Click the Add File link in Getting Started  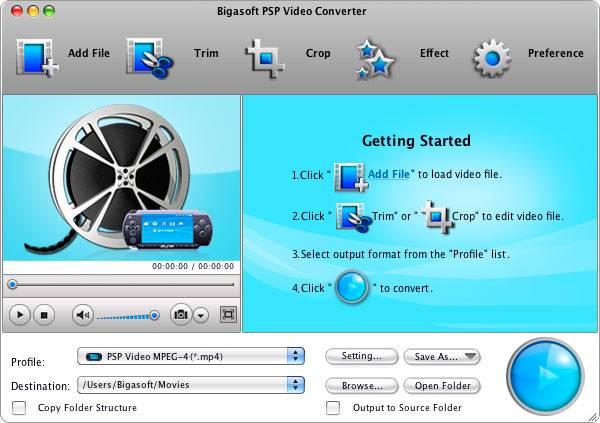click(389, 174)
